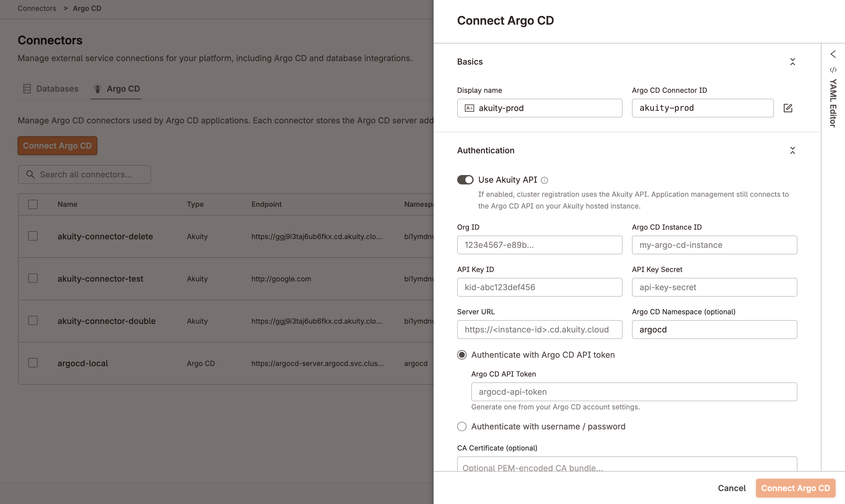Click the Databases tab icon

[x=27, y=89]
